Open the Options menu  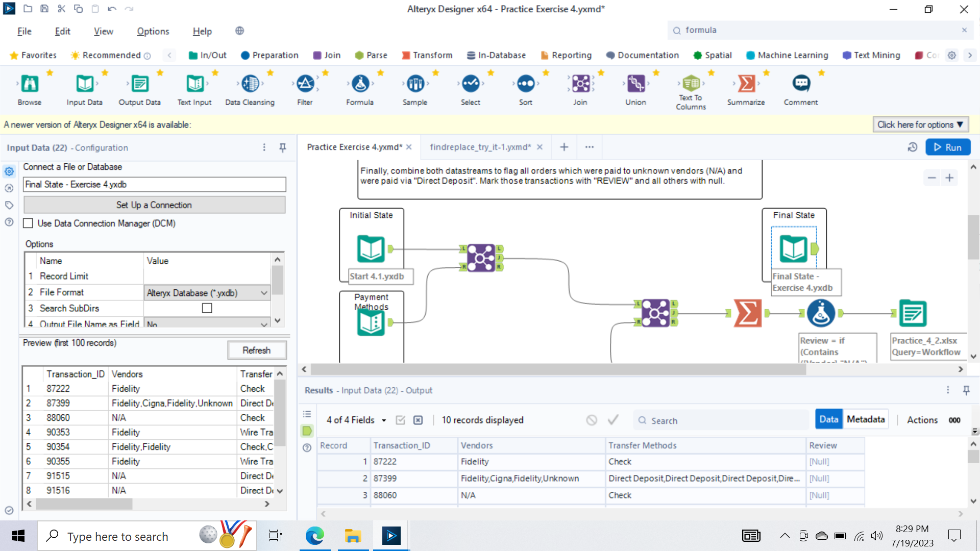coord(153,31)
